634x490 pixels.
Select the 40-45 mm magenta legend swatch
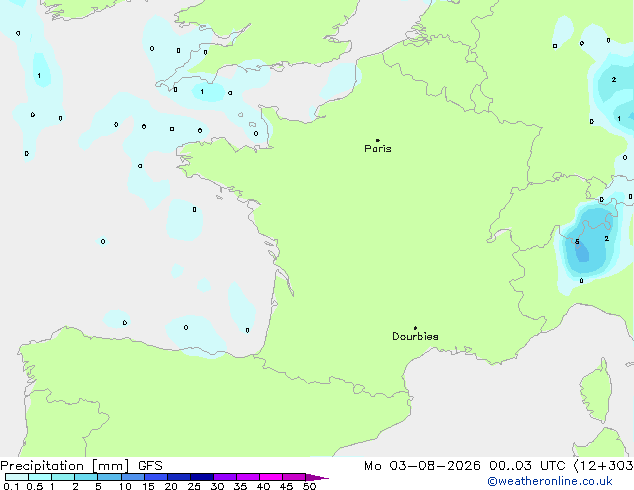pos(271,477)
